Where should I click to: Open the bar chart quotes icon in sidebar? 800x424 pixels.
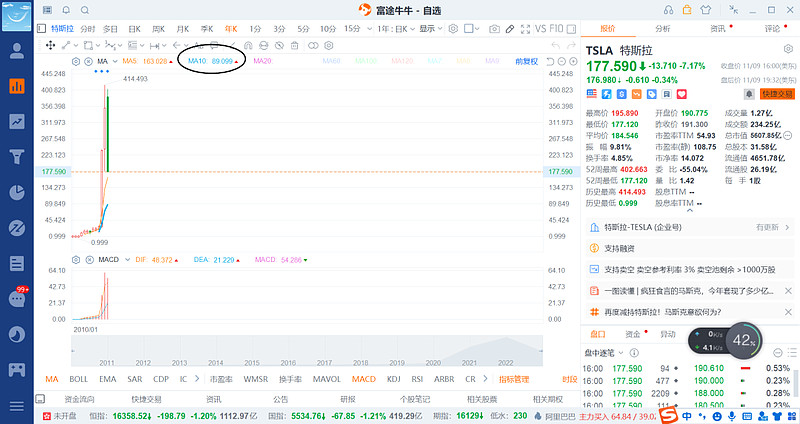[17, 86]
